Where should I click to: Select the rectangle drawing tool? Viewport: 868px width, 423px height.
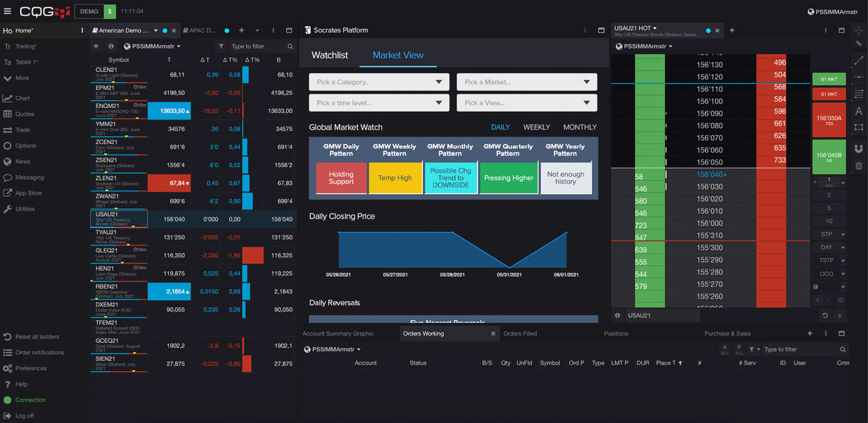(x=859, y=127)
